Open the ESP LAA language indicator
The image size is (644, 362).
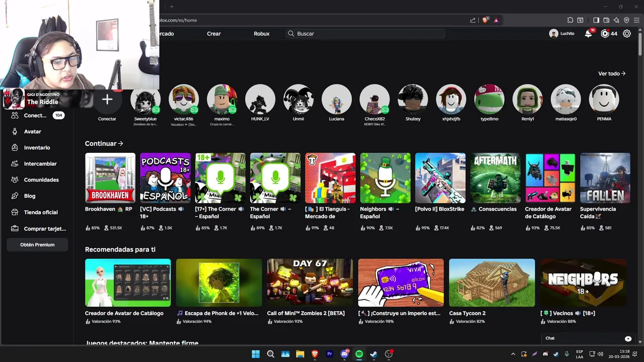[580, 354]
